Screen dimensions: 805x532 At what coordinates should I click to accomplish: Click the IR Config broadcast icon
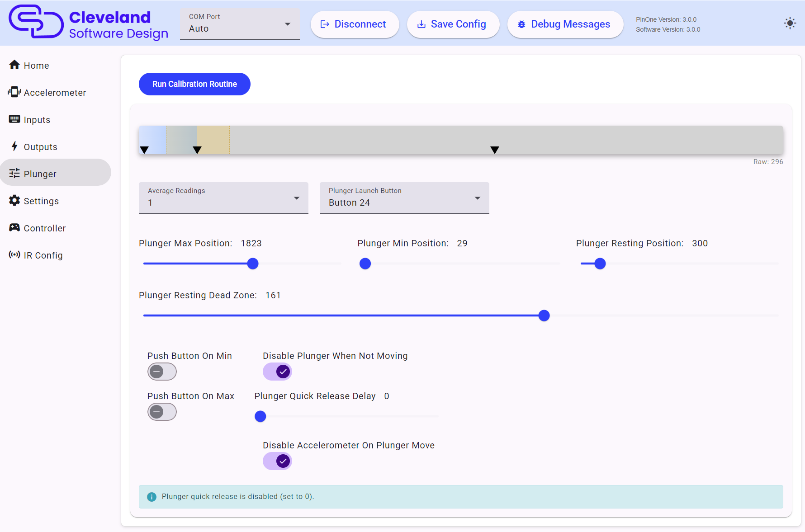(x=14, y=255)
